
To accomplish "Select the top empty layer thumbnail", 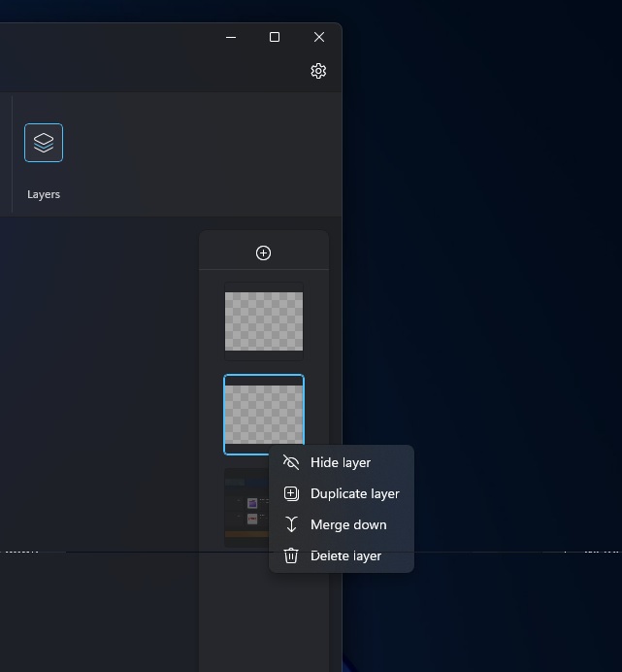I will pyautogui.click(x=264, y=321).
